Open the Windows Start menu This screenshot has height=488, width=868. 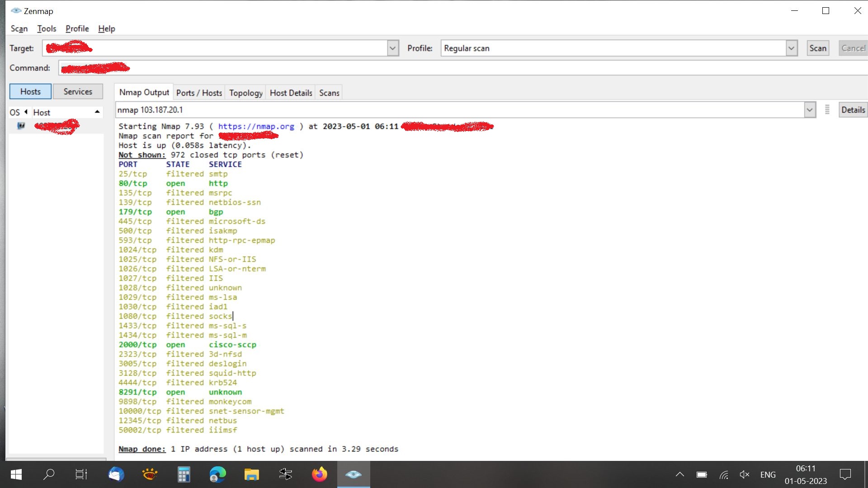16,474
